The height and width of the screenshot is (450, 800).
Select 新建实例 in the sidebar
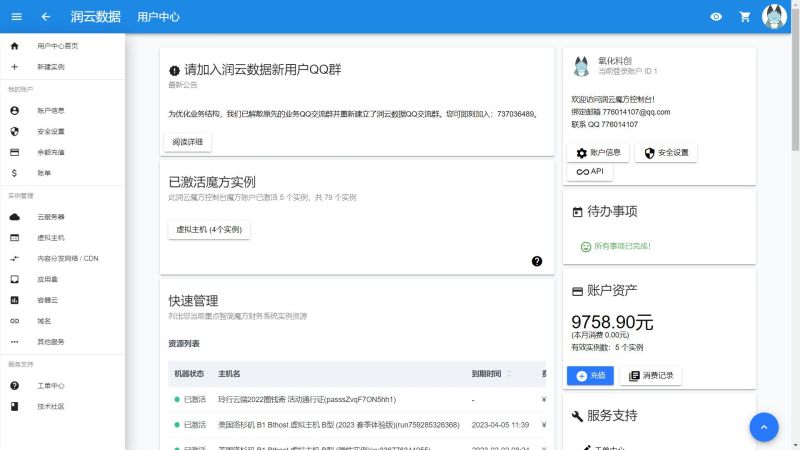[x=62, y=67]
